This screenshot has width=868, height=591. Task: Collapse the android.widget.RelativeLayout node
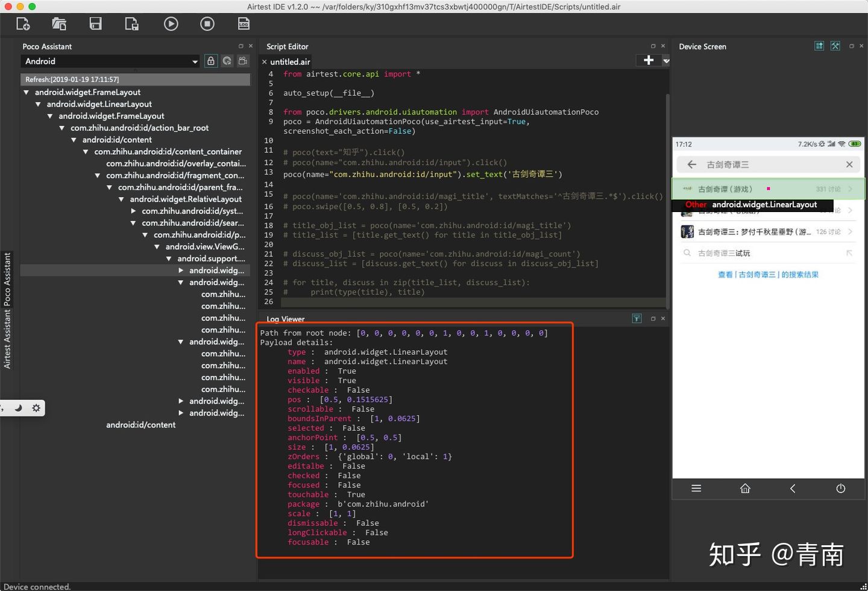[121, 199]
